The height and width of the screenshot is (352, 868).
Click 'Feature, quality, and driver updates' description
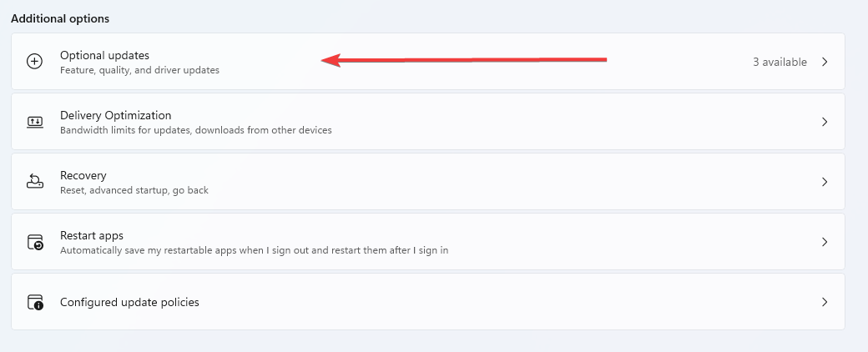(x=139, y=70)
